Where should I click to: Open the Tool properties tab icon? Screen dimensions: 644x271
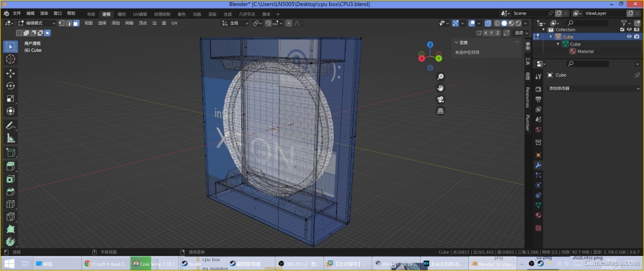tap(538, 77)
